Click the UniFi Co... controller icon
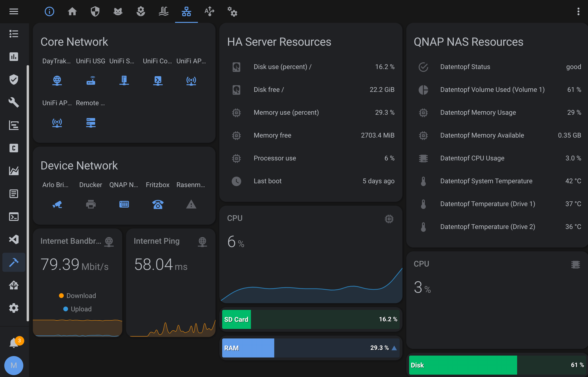588x377 pixels. pyautogui.click(x=158, y=80)
